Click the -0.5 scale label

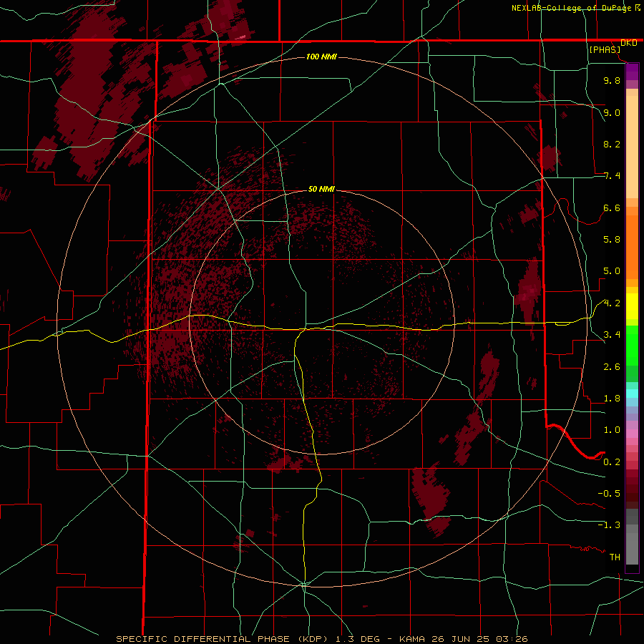609,494
